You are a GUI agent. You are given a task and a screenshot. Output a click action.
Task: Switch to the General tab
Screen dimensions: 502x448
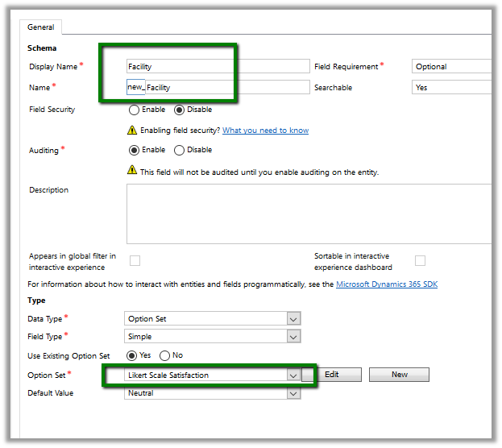(41, 27)
